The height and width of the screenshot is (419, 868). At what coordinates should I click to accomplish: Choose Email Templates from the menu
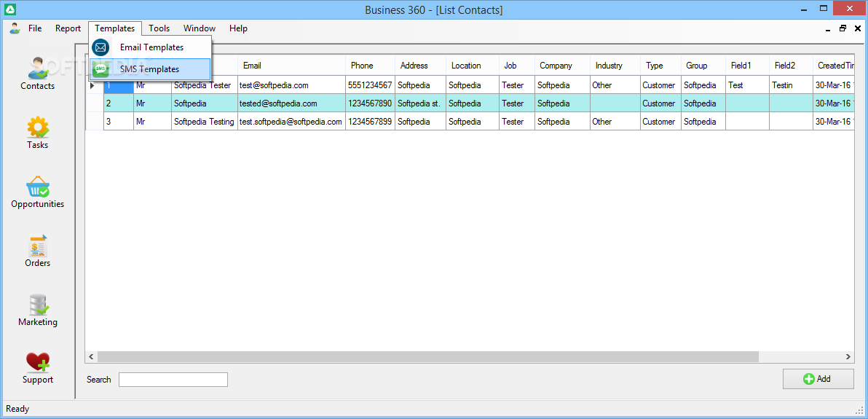150,47
